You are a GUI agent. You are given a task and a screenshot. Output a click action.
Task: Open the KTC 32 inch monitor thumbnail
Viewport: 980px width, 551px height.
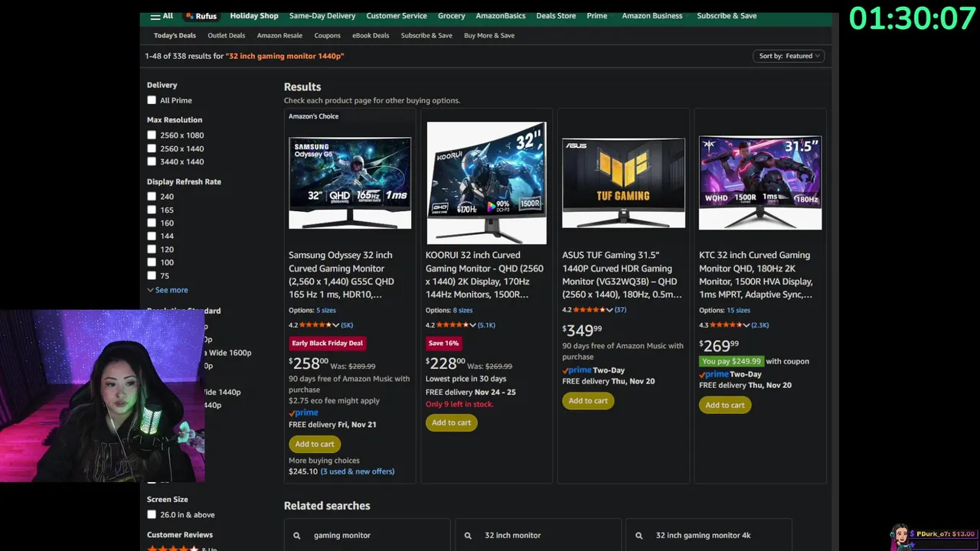759,182
